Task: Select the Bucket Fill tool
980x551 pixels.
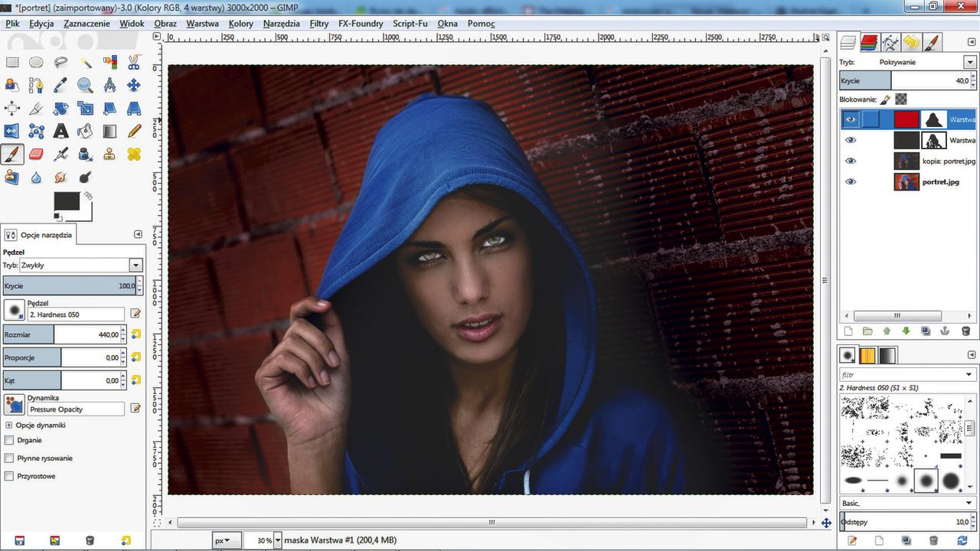Action: pos(85,132)
